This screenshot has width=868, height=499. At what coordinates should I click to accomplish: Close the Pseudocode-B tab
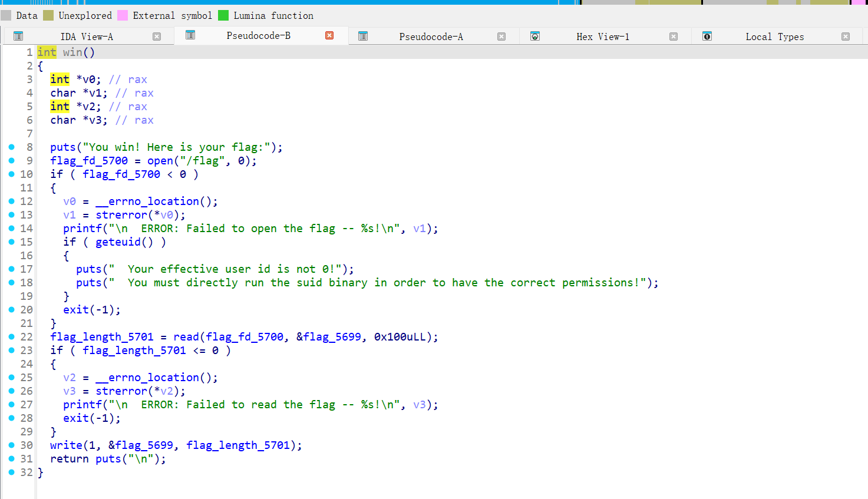coord(329,35)
